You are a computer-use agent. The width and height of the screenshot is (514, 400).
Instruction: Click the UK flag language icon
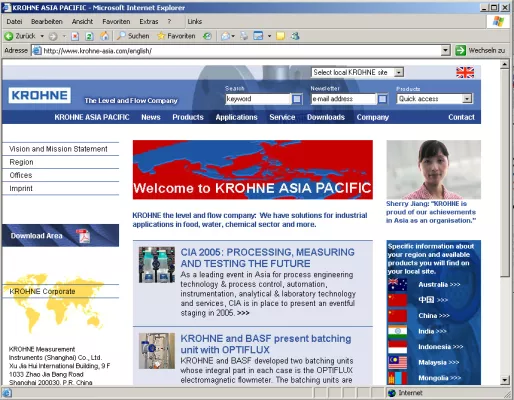(465, 72)
